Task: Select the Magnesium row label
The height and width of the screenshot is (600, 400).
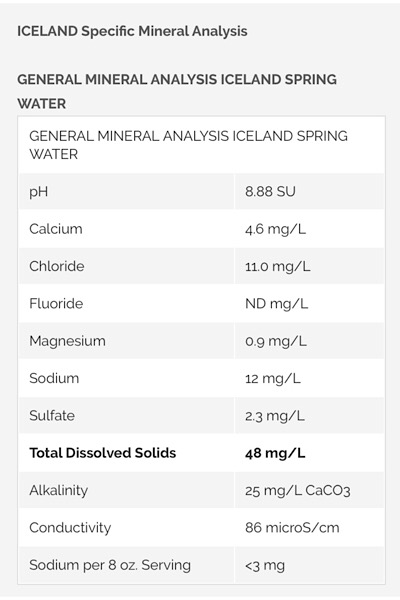Action: click(x=67, y=341)
